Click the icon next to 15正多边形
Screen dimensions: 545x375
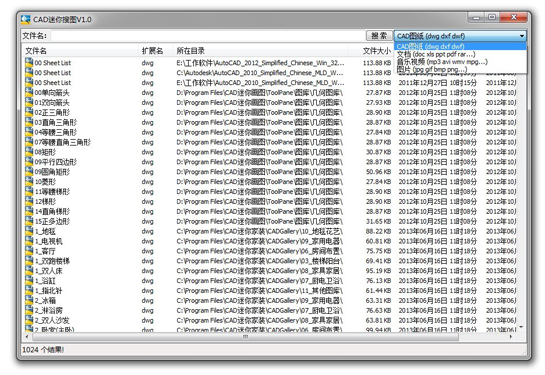[29, 221]
